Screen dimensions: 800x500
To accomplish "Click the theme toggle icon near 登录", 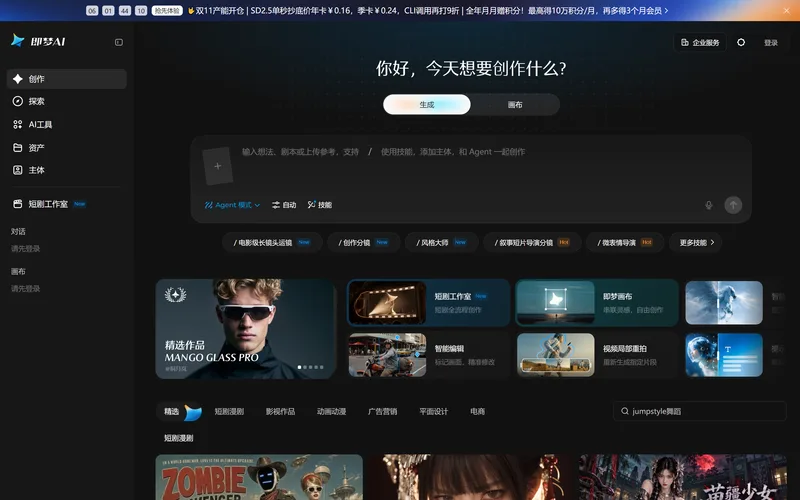I will coord(741,42).
